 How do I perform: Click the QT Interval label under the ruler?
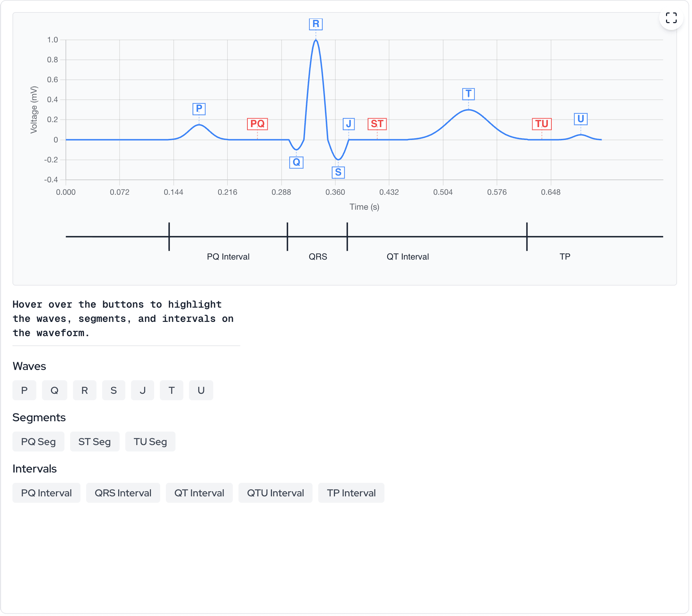tap(407, 256)
